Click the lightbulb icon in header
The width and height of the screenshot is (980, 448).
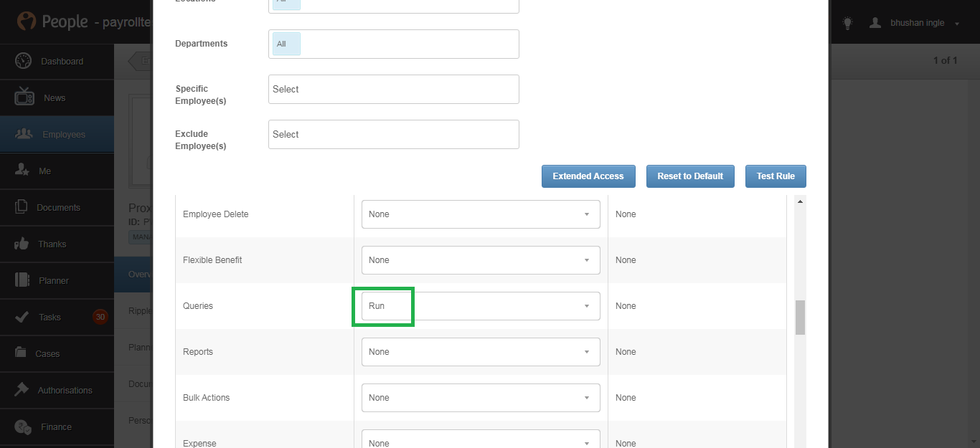point(847,23)
